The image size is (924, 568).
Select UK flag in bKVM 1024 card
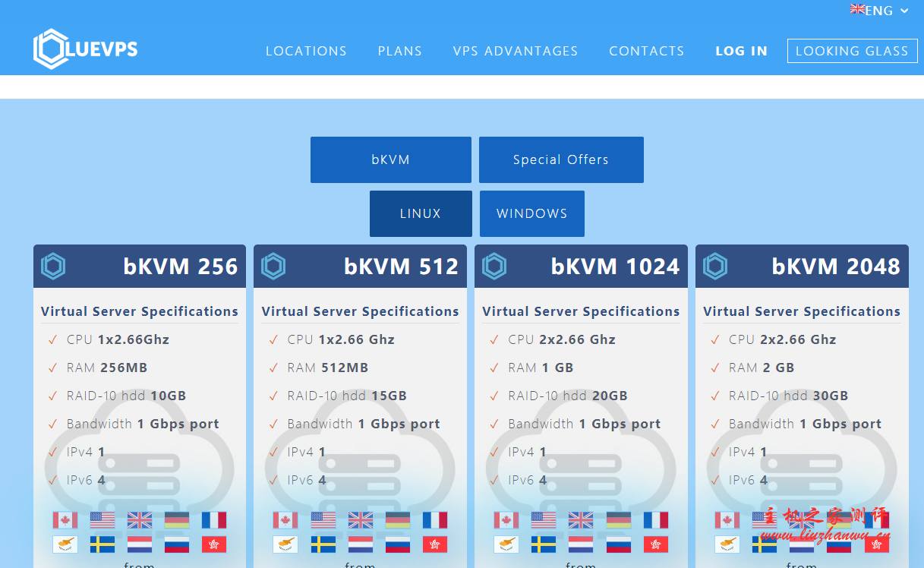tap(581, 520)
